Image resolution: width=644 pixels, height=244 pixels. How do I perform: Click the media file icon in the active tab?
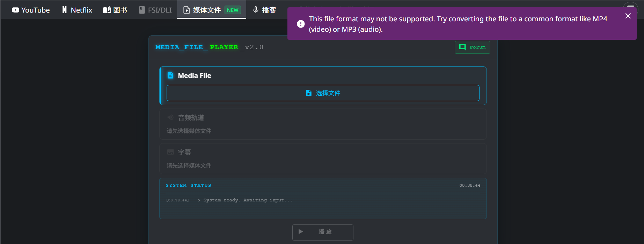tap(187, 10)
